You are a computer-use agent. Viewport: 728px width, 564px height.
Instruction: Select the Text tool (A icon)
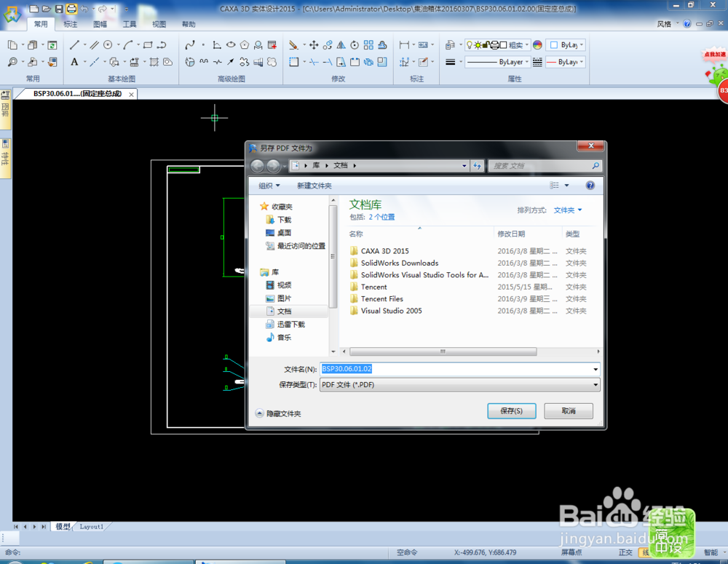(x=74, y=62)
